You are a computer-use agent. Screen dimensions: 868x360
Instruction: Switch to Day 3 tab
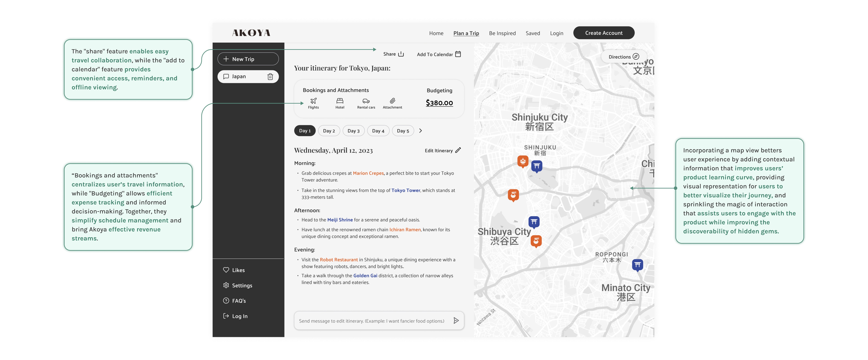tap(353, 131)
